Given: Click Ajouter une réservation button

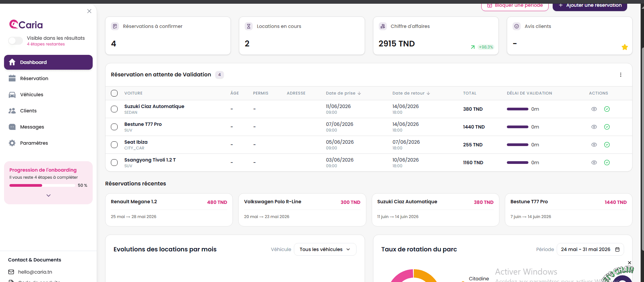Looking at the screenshot, I should 590,5.
